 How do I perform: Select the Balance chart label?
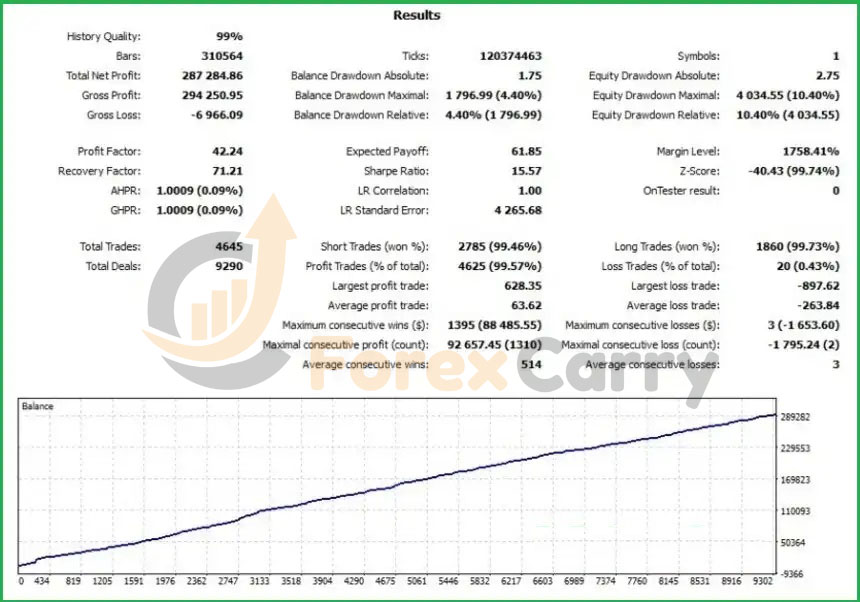pyautogui.click(x=37, y=406)
